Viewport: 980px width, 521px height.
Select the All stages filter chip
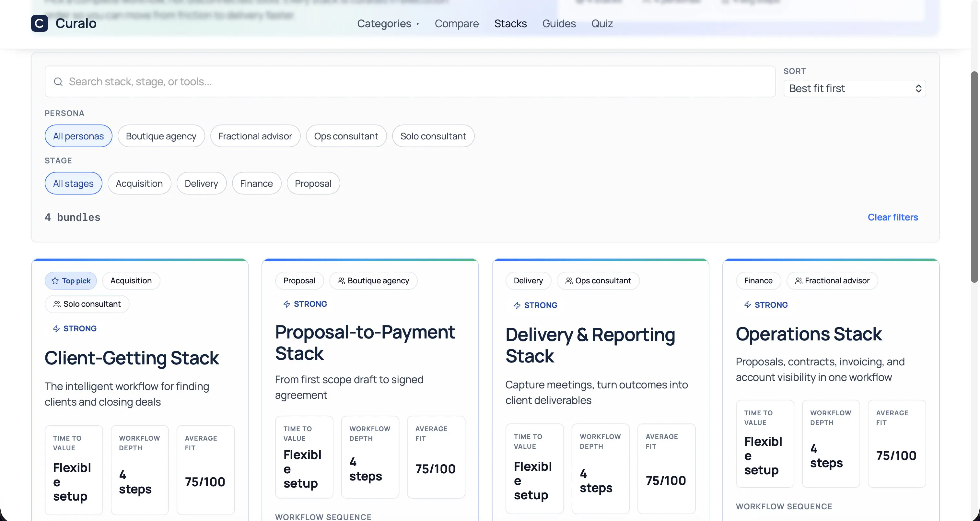pyautogui.click(x=74, y=184)
